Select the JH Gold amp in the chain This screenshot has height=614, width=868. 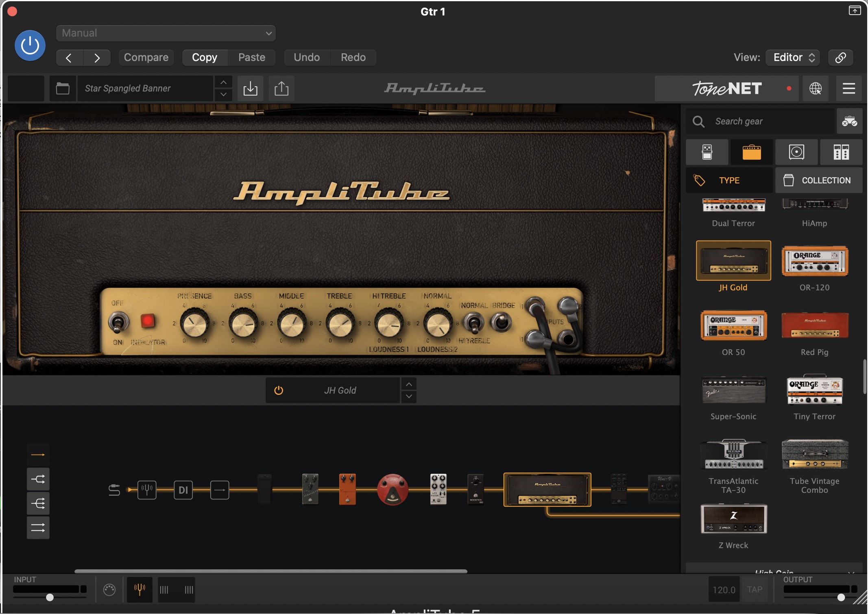tap(547, 490)
